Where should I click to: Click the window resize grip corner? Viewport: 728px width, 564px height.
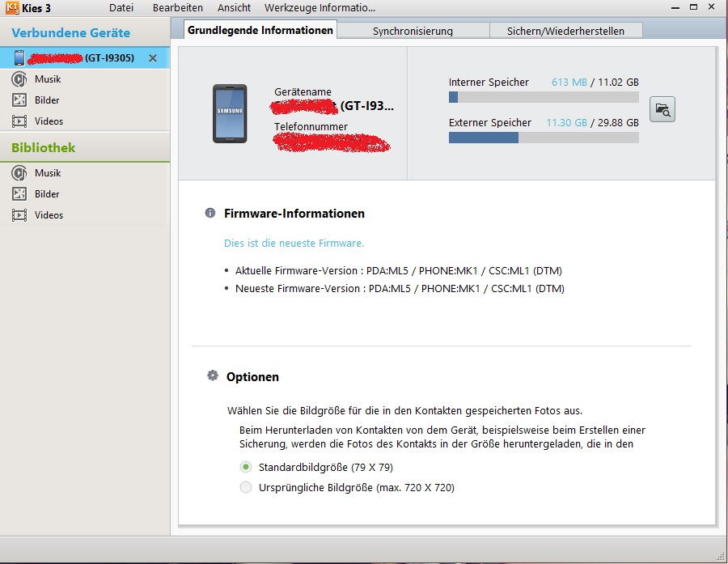pyautogui.click(x=721, y=556)
